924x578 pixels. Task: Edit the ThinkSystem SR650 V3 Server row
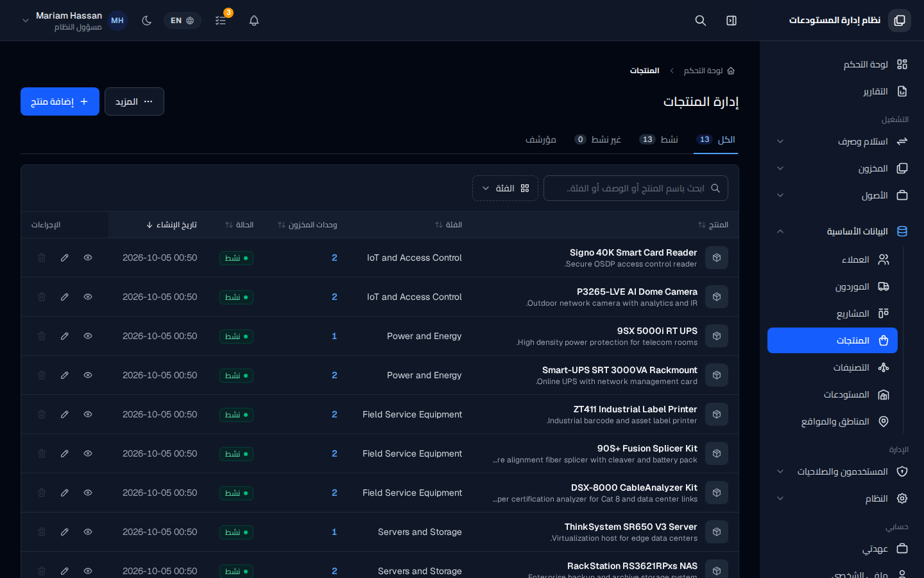(x=65, y=532)
